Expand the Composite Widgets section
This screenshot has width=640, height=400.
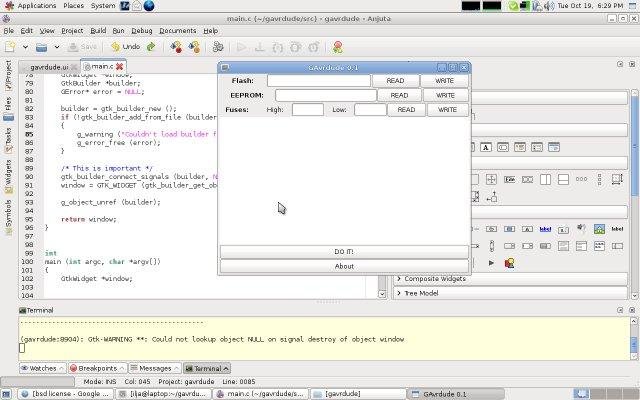pos(435,279)
